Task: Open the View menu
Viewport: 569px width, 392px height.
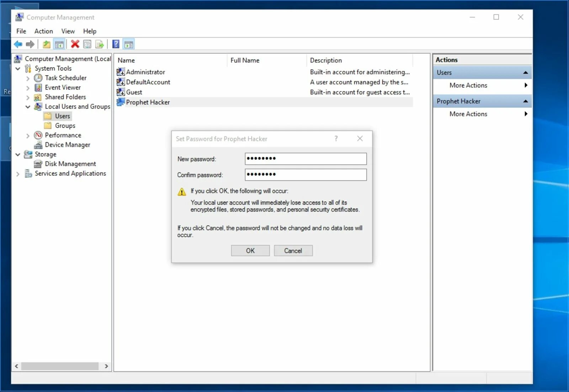Action: (68, 31)
